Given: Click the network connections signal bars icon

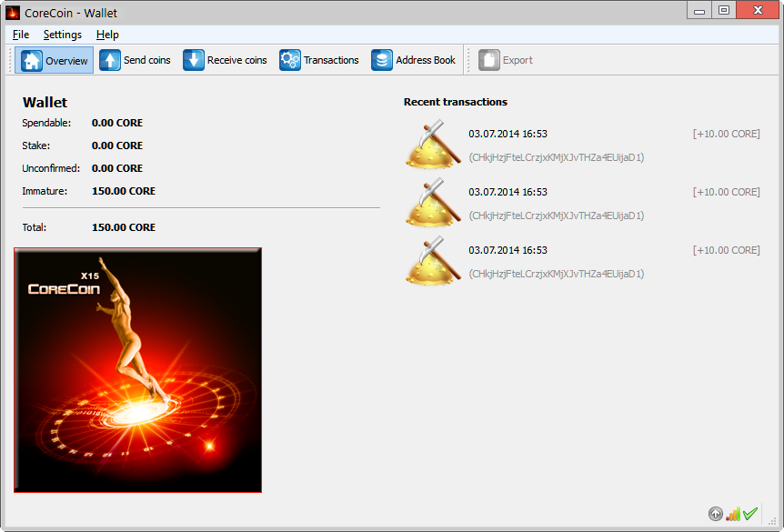Looking at the screenshot, I should pos(733,514).
